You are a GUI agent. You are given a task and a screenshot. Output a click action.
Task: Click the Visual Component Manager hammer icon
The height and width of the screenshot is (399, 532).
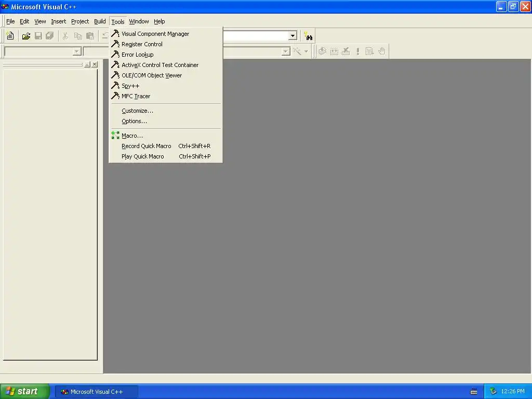coord(115,33)
